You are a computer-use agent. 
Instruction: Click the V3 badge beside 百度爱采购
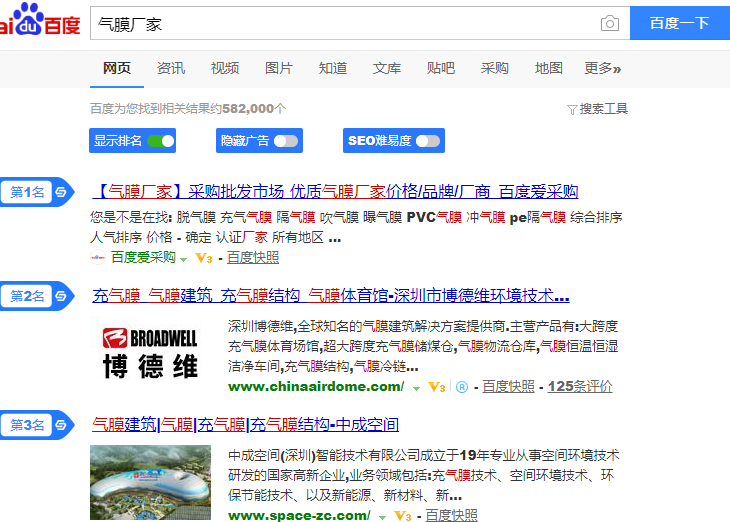tap(204, 258)
